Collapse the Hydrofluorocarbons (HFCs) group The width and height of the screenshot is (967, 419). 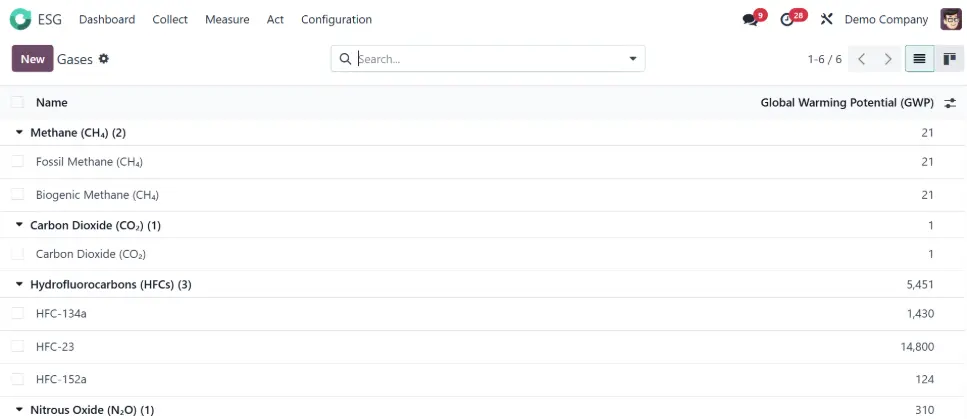point(19,284)
